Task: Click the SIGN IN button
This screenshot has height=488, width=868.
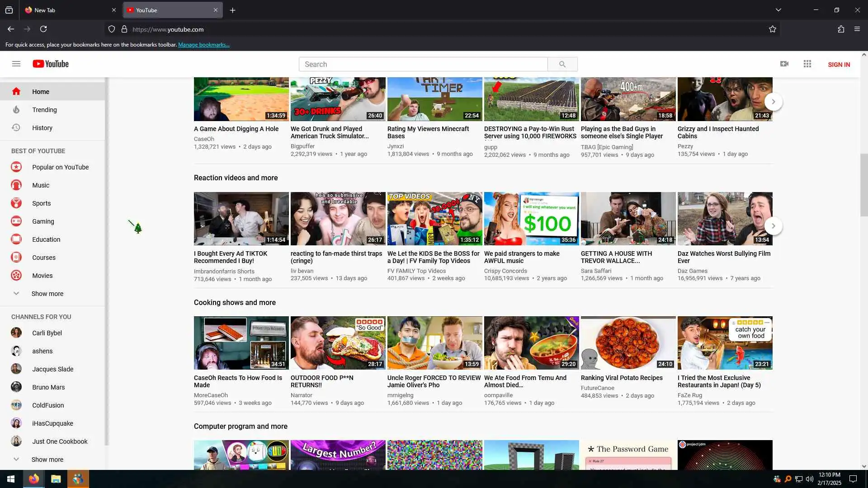Action: click(839, 65)
